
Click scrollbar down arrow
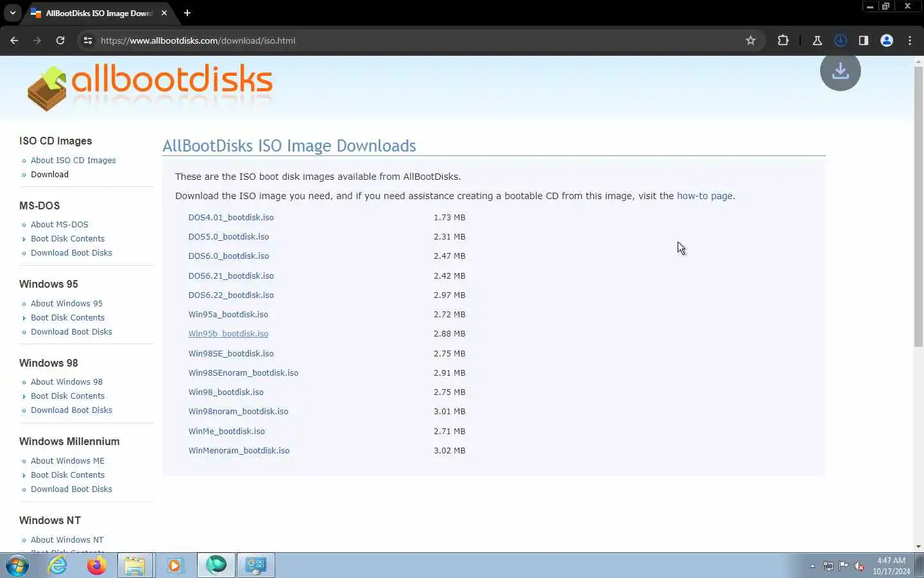[x=918, y=547]
